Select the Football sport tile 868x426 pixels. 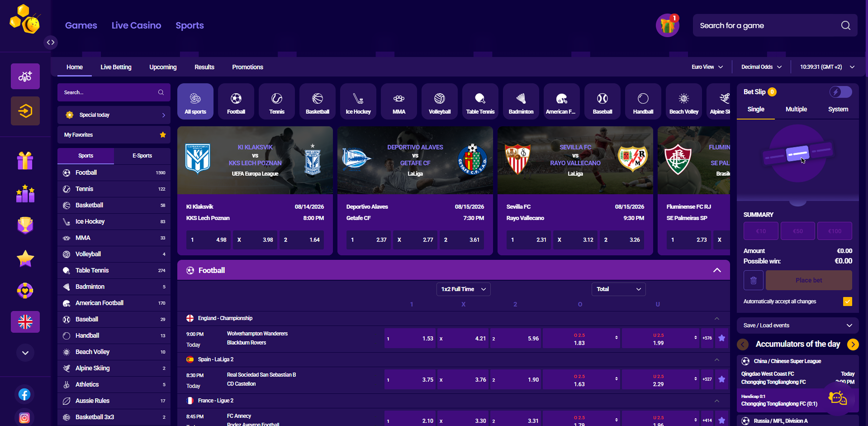coord(236,102)
